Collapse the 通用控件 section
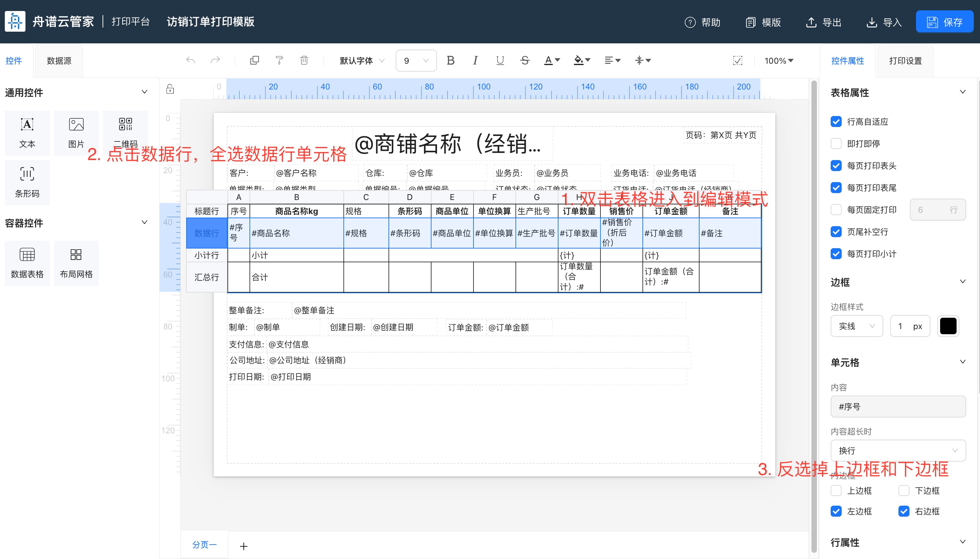The height and width of the screenshot is (559, 980). click(145, 92)
